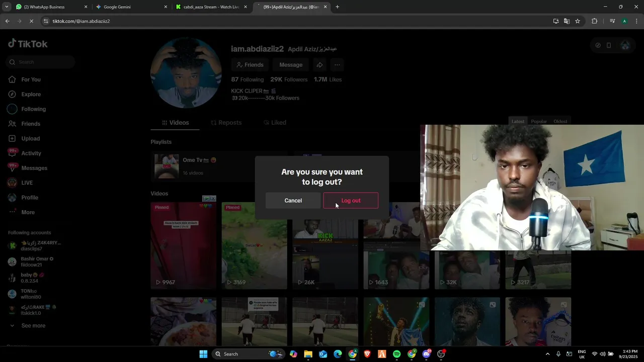Image resolution: width=644 pixels, height=362 pixels.
Task: Open the video with 26K views
Action: point(325,245)
